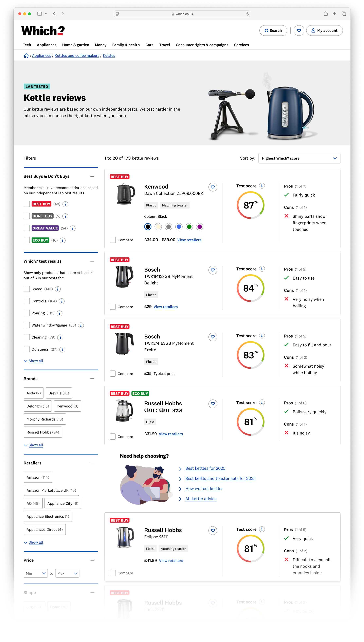Image resolution: width=364 pixels, height=642 pixels.
Task: Click the Safari sidebar toggle icon
Action: pyautogui.click(x=39, y=14)
